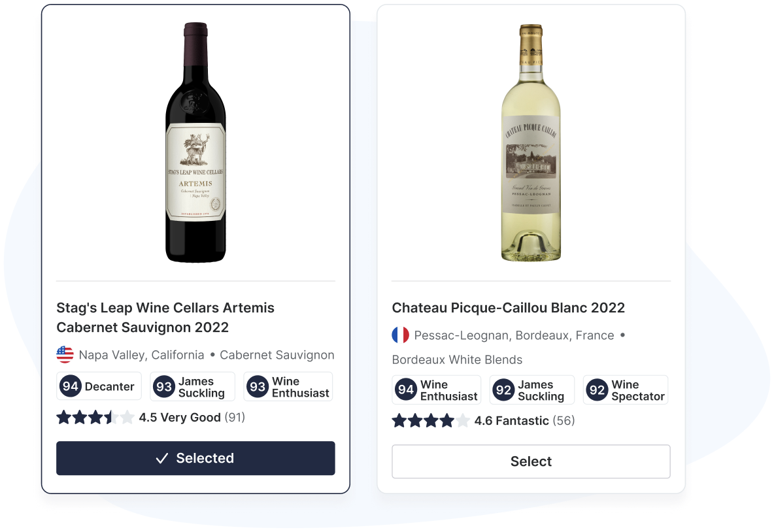
Task: Click the 4.5 star rating stars
Action: point(95,418)
